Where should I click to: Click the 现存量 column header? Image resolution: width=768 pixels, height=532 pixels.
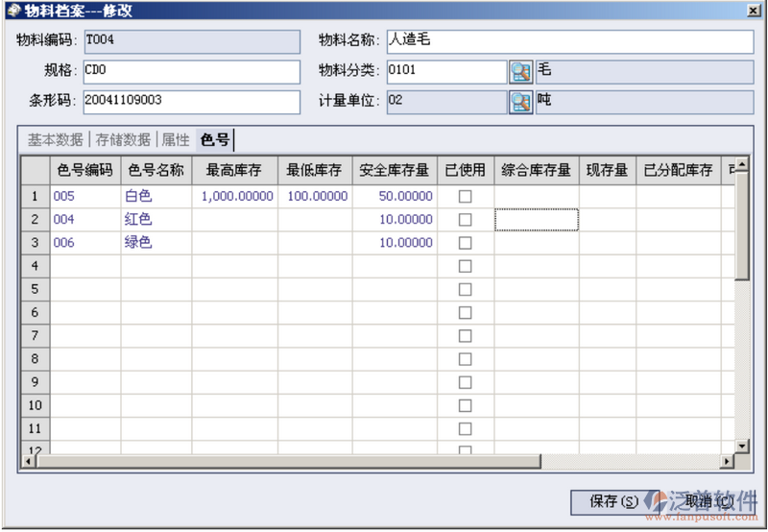click(x=608, y=171)
